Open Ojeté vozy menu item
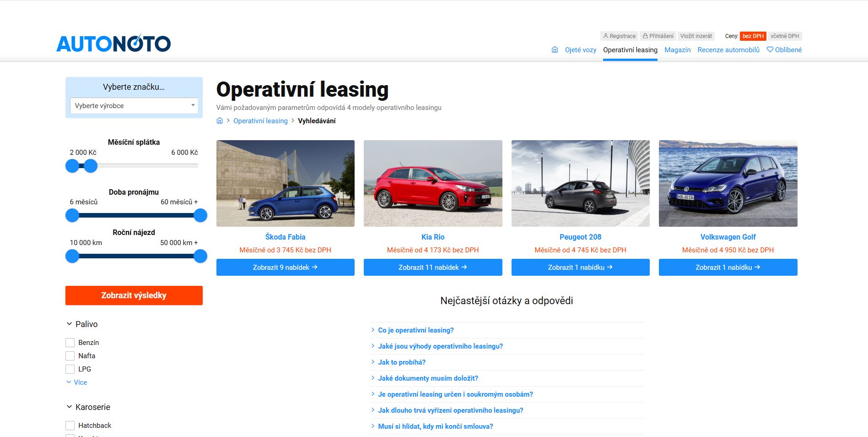Screen dimensions: 868x437 click(x=580, y=49)
